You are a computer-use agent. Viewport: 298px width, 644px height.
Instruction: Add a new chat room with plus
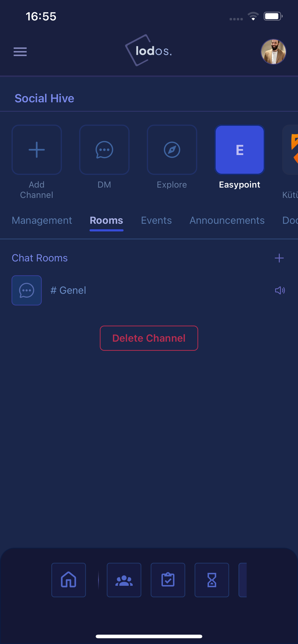[279, 258]
